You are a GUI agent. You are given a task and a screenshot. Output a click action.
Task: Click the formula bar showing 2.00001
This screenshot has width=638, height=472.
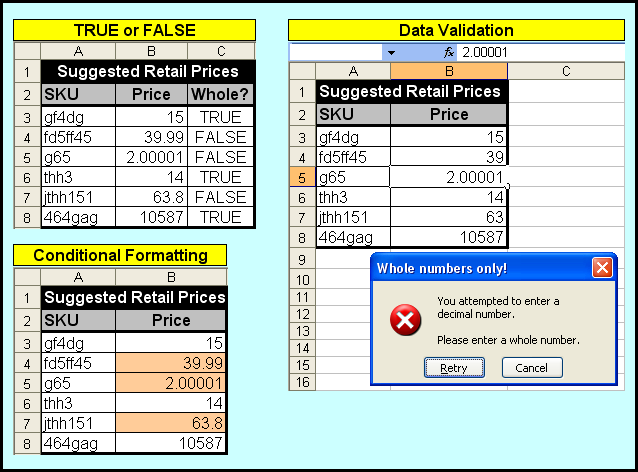pos(541,52)
